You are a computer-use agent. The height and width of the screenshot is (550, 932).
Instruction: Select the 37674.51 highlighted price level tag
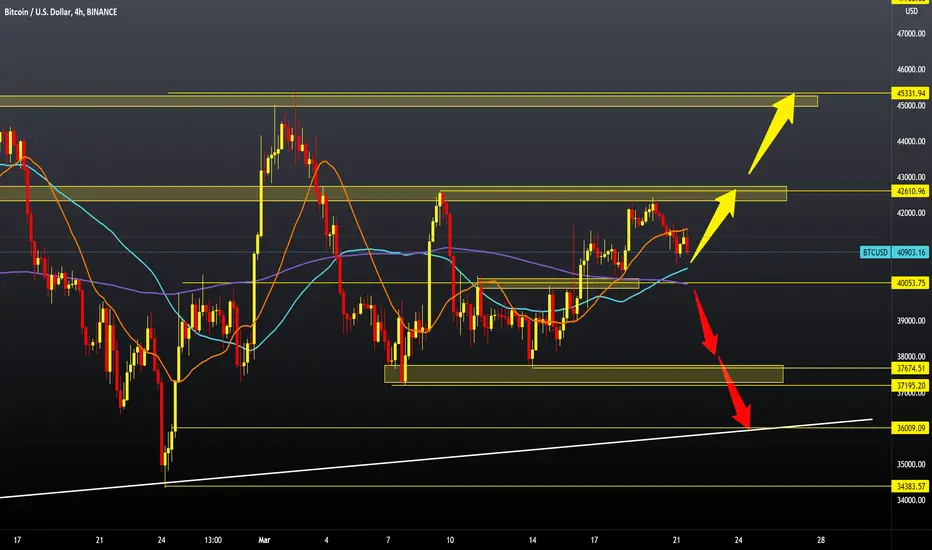[x=911, y=369]
